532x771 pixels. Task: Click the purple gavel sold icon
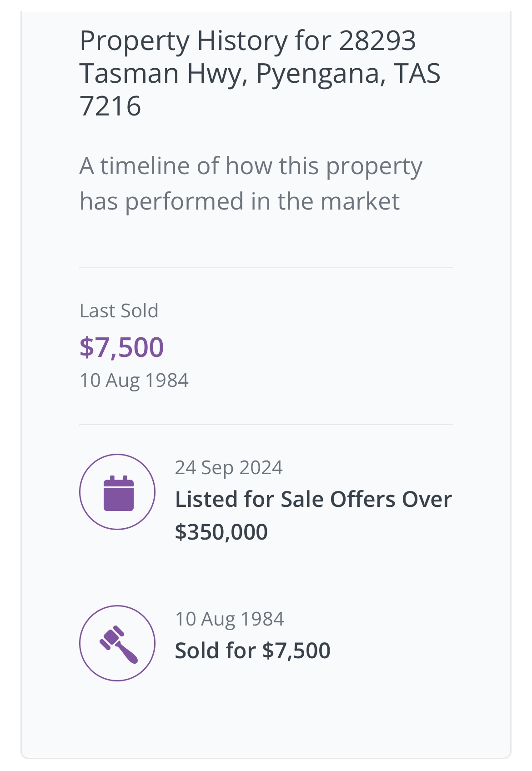[x=118, y=644]
